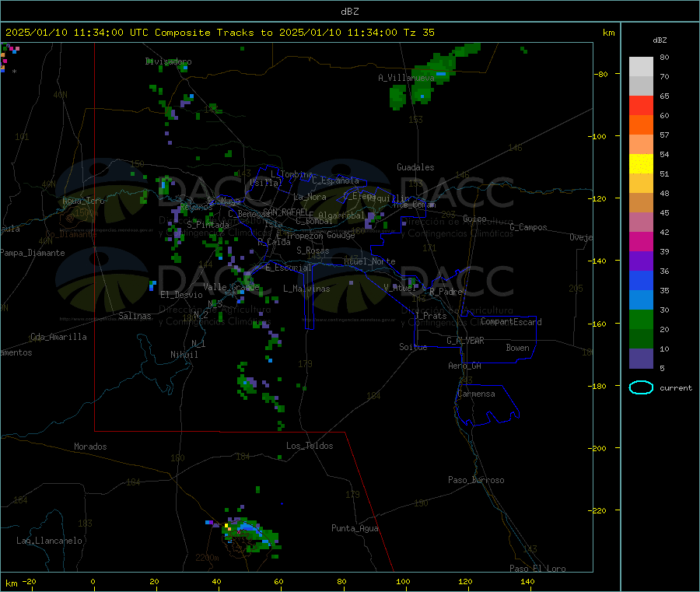Screen dimensions: 700x592
Task: Click the -200 km vertical axis tick label
Action: click(598, 448)
